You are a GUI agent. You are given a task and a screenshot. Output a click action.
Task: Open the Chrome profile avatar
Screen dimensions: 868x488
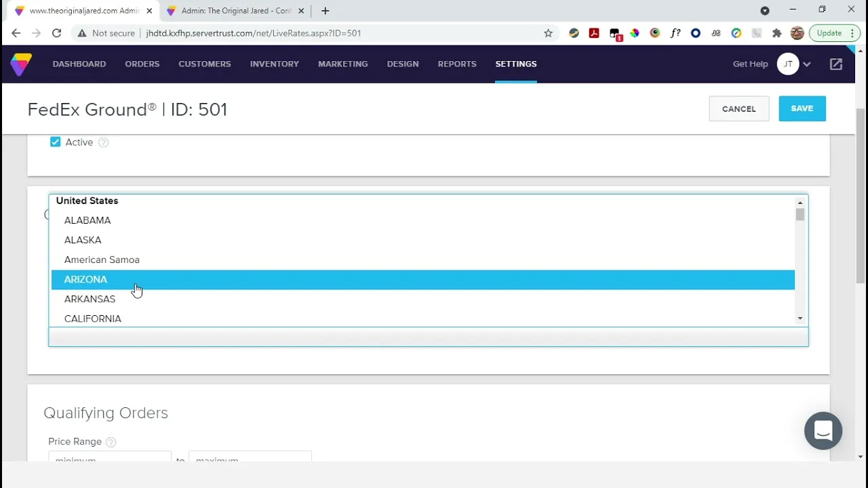pos(797,33)
